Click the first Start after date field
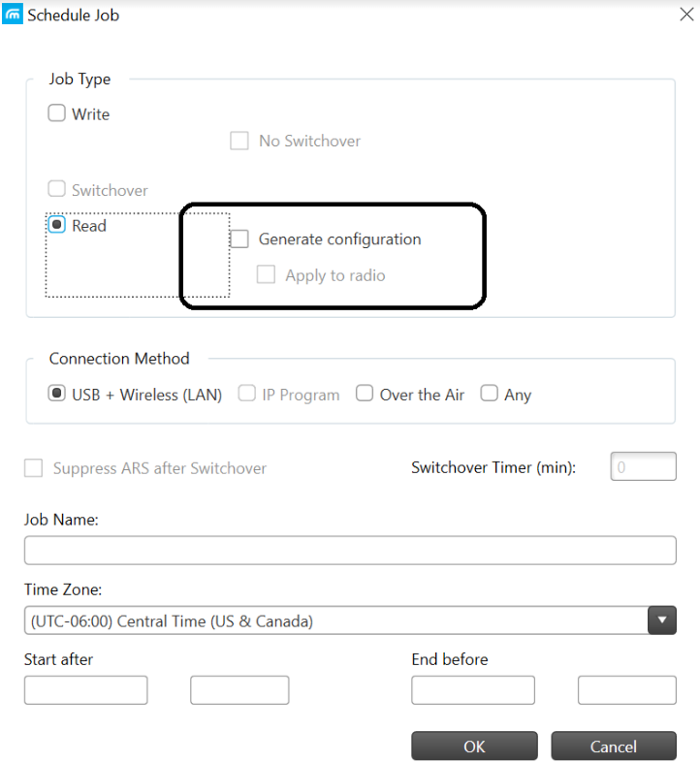The width and height of the screenshot is (700, 763). click(85, 690)
